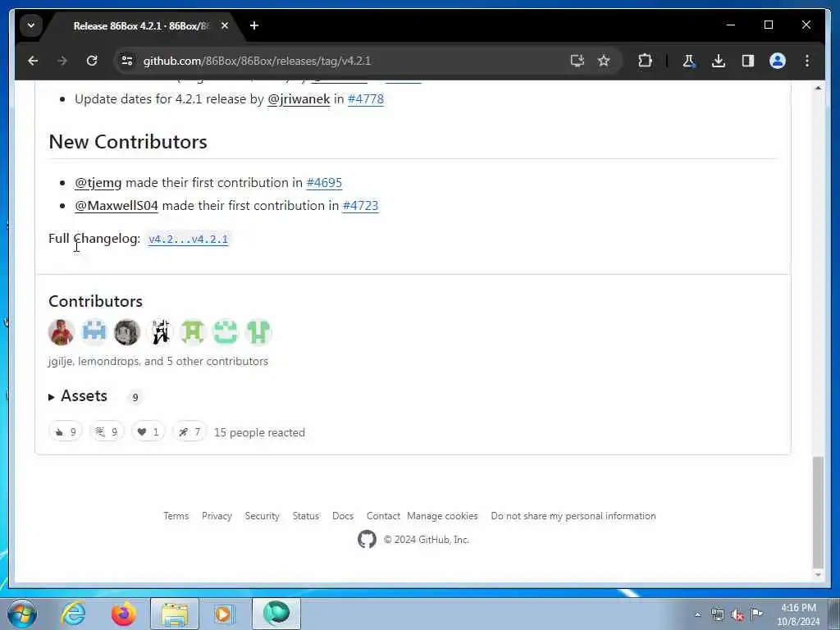Click the network tray icon
The height and width of the screenshot is (630, 840).
coord(717,615)
